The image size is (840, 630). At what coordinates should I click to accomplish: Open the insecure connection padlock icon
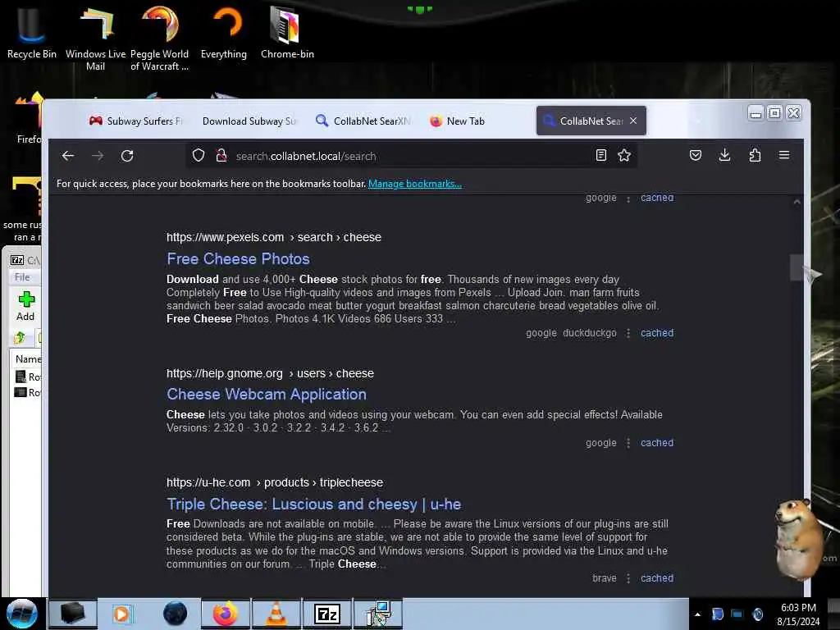point(221,156)
